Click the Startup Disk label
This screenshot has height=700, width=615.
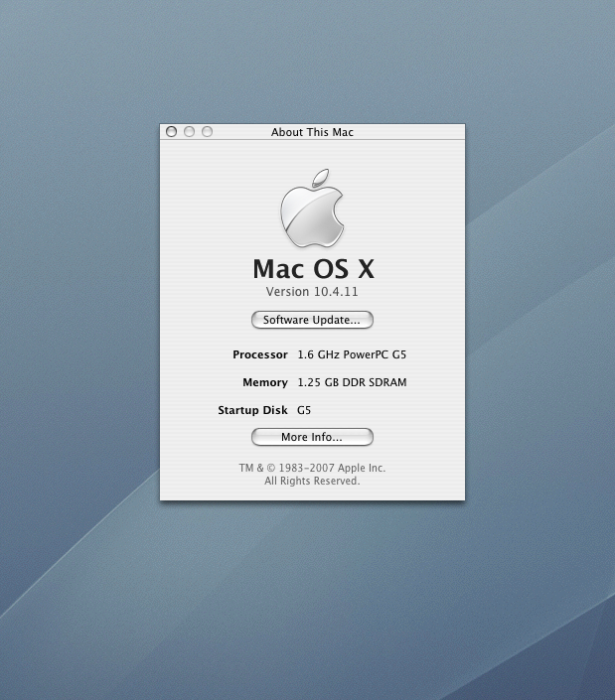pyautogui.click(x=252, y=410)
